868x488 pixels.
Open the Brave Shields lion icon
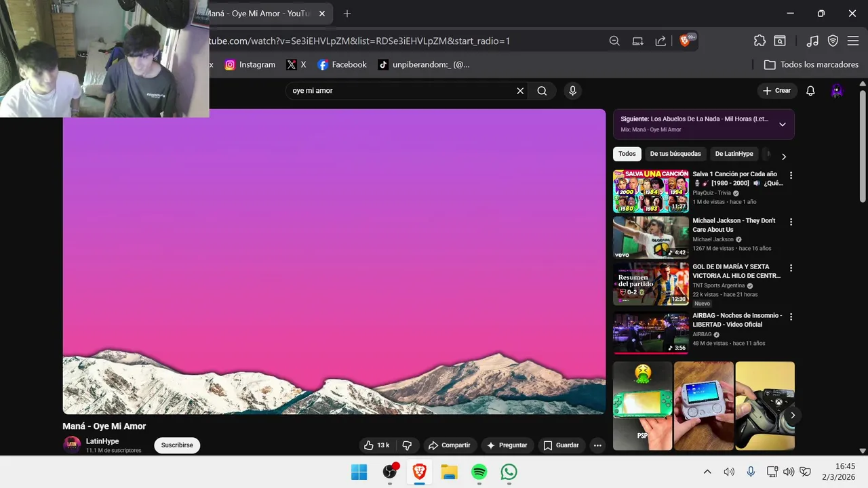coord(686,40)
